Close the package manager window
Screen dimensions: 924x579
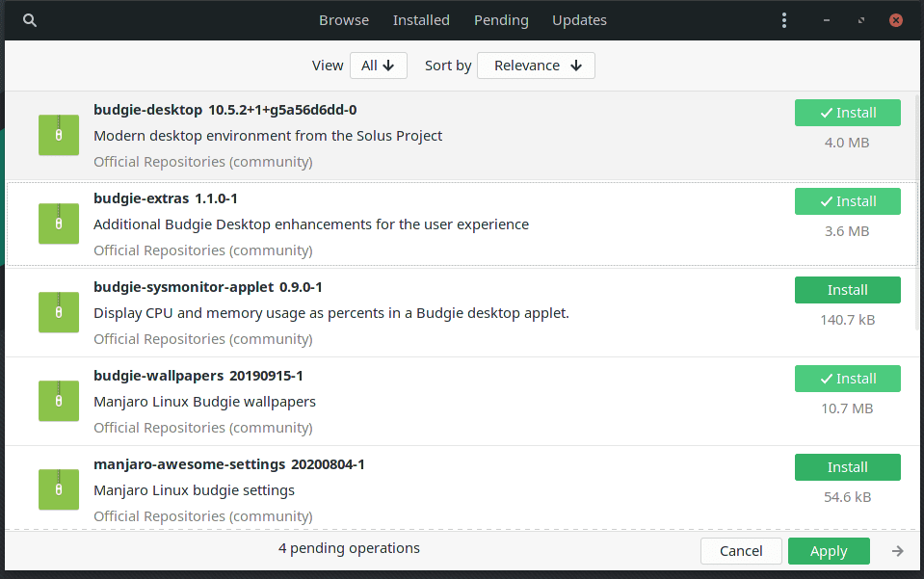click(896, 20)
